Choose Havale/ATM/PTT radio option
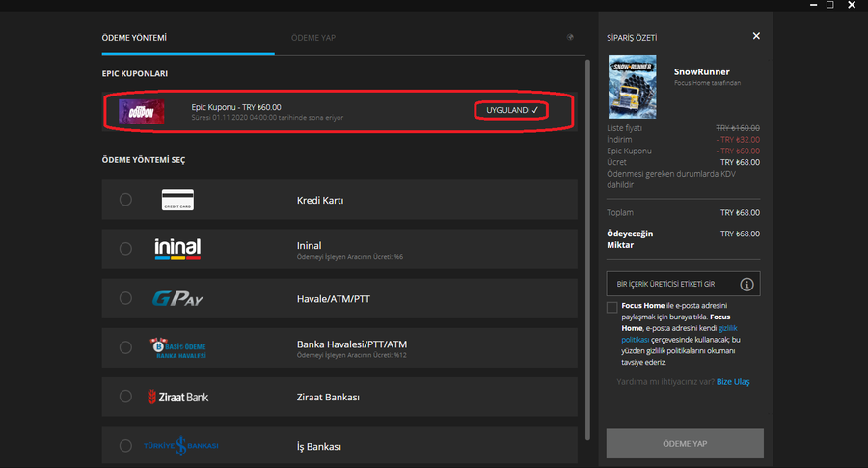Viewport: 868px width, 468px height. [125, 298]
